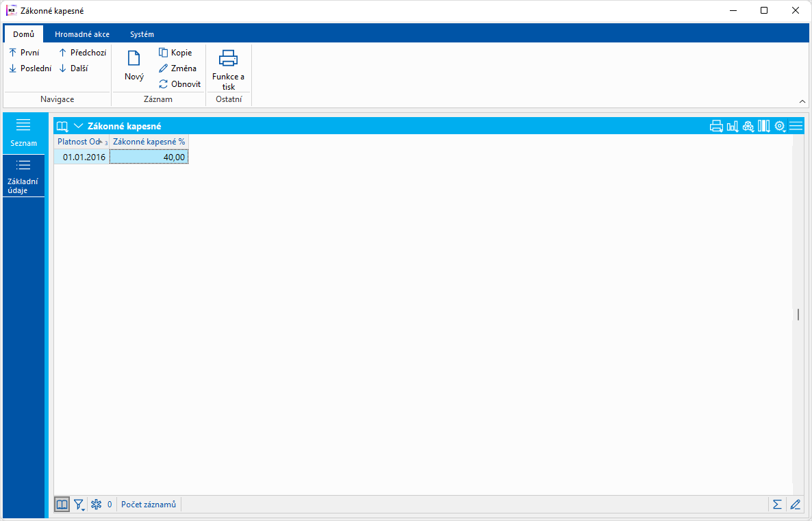Image resolution: width=812 pixels, height=521 pixels.
Task: Open the Hromadné akce ribbon tab
Action: [x=82, y=34]
